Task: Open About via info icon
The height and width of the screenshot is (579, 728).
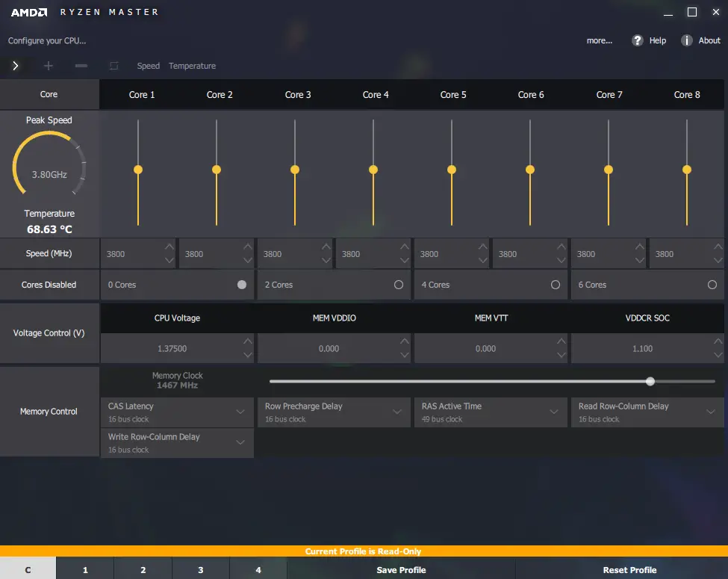Action: pyautogui.click(x=687, y=40)
